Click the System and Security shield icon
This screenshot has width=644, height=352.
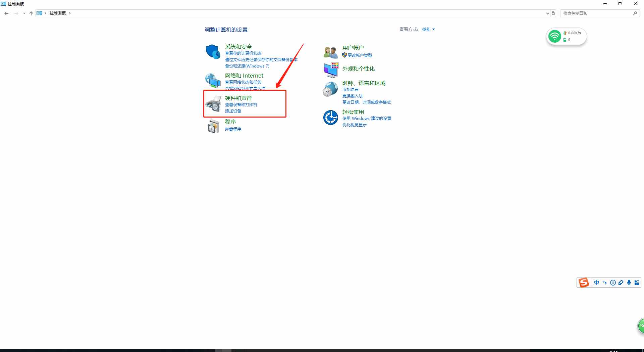[213, 52]
